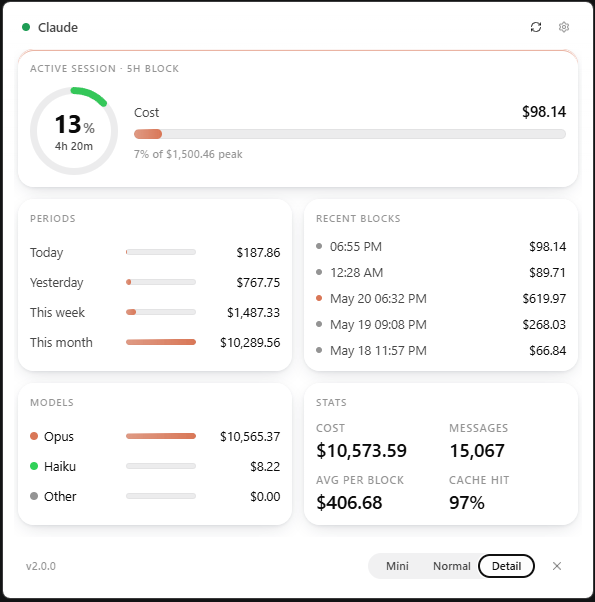Click the Other model label

click(x=60, y=496)
